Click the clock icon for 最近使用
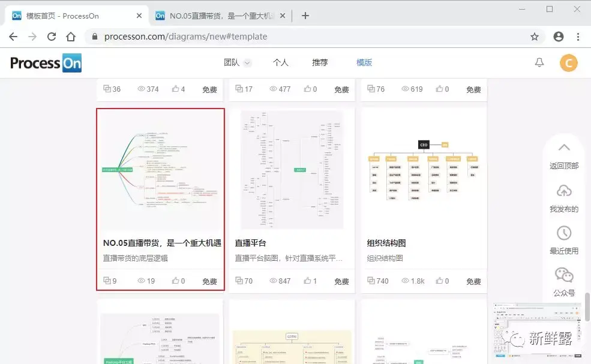The image size is (591, 364). tap(564, 233)
